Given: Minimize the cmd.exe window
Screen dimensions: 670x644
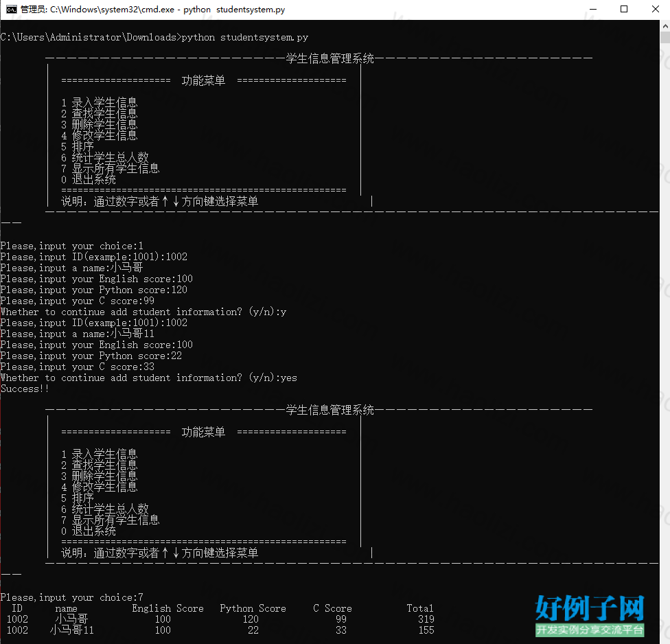Looking at the screenshot, I should (x=592, y=10).
